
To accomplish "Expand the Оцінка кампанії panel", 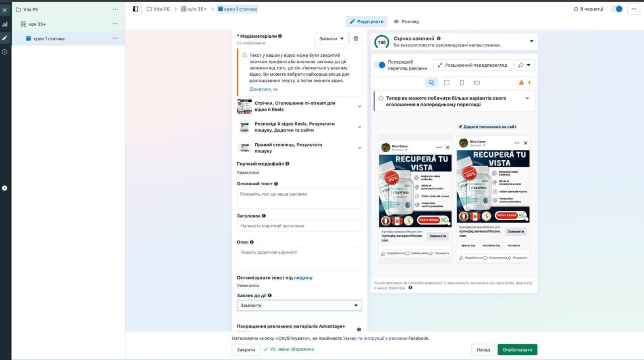I will 531,41.
